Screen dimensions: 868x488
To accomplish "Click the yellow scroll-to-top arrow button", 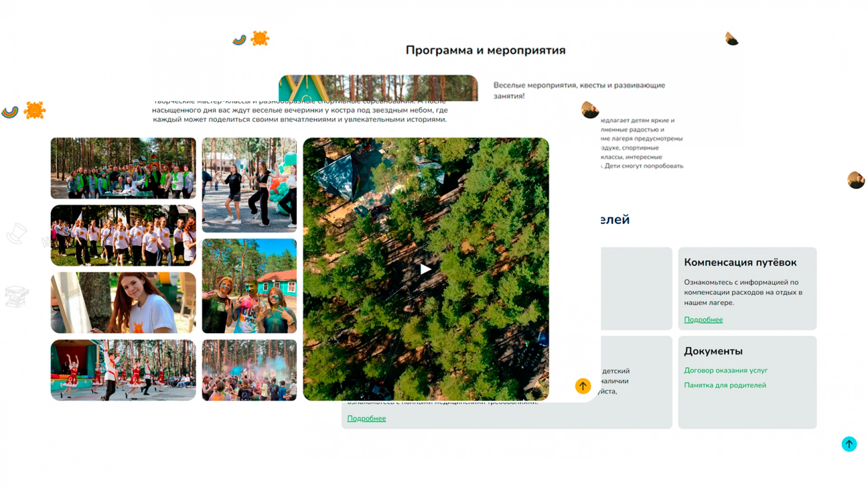I will [x=583, y=386].
